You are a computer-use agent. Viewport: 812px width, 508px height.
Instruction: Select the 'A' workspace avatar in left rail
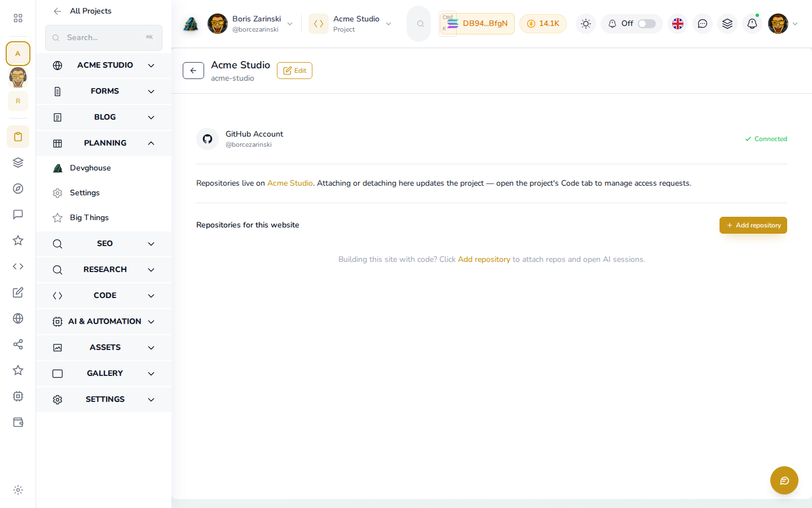click(x=18, y=54)
